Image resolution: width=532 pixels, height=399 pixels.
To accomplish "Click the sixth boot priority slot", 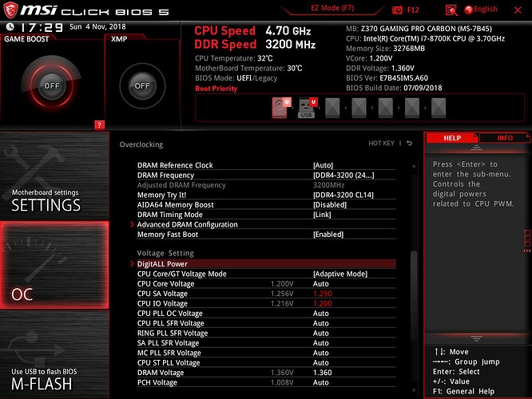I will click(412, 108).
